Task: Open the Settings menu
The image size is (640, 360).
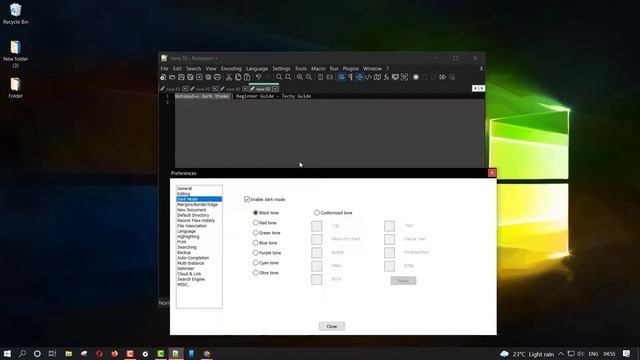Action: pyautogui.click(x=281, y=69)
